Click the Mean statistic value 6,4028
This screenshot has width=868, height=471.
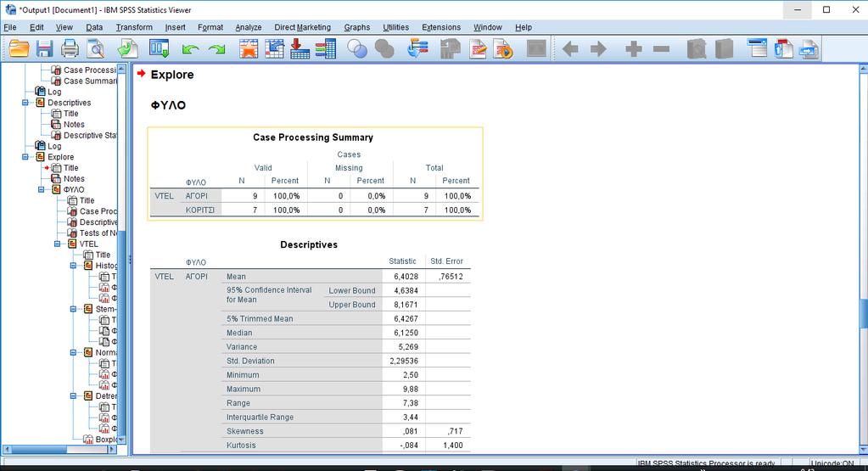tap(406, 276)
